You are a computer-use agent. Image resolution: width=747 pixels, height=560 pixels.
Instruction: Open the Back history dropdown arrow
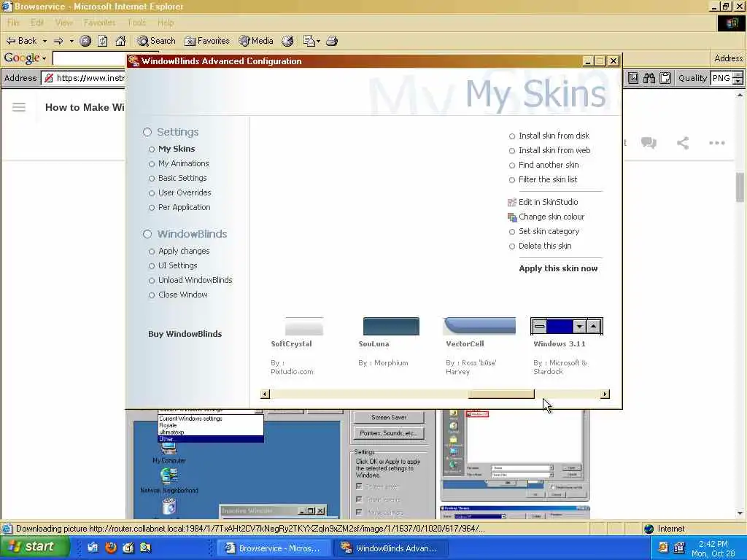click(x=44, y=41)
